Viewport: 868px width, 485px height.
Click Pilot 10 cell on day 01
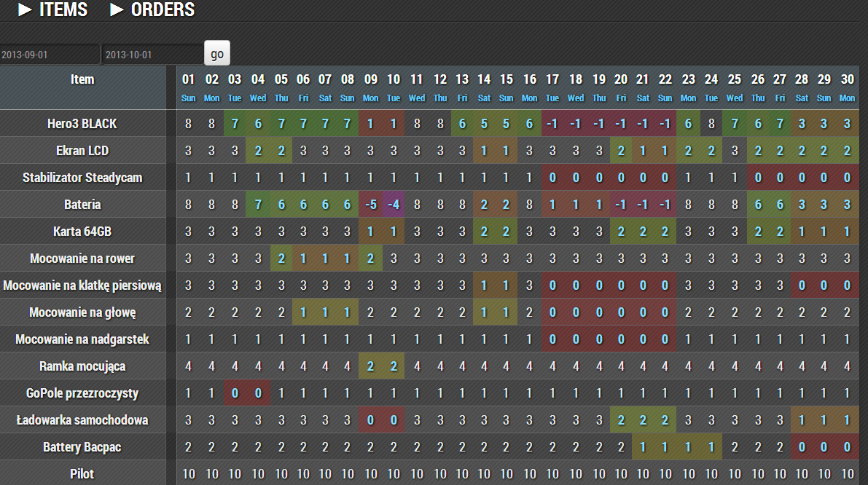tap(188, 474)
